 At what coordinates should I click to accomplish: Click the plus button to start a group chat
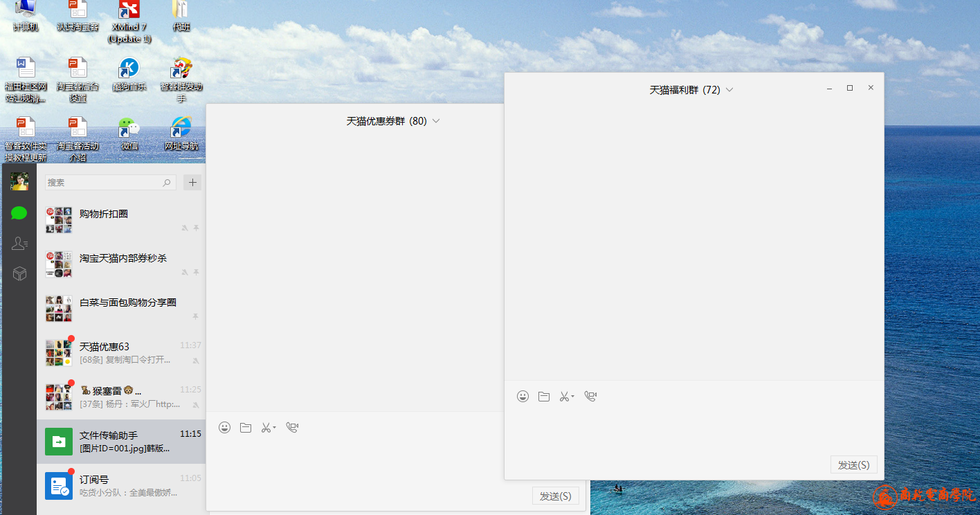coord(193,183)
